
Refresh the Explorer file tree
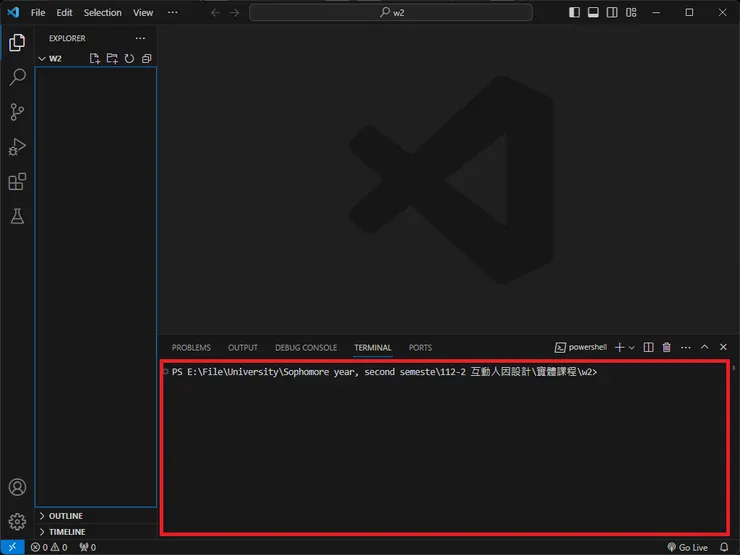(x=129, y=59)
